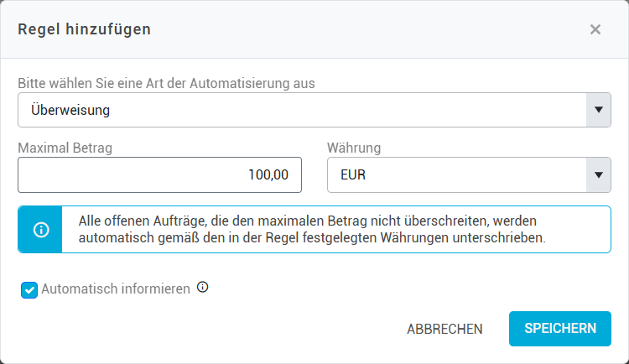The width and height of the screenshot is (629, 364).
Task: Expand automation type dropdown arrow
Action: pos(598,110)
